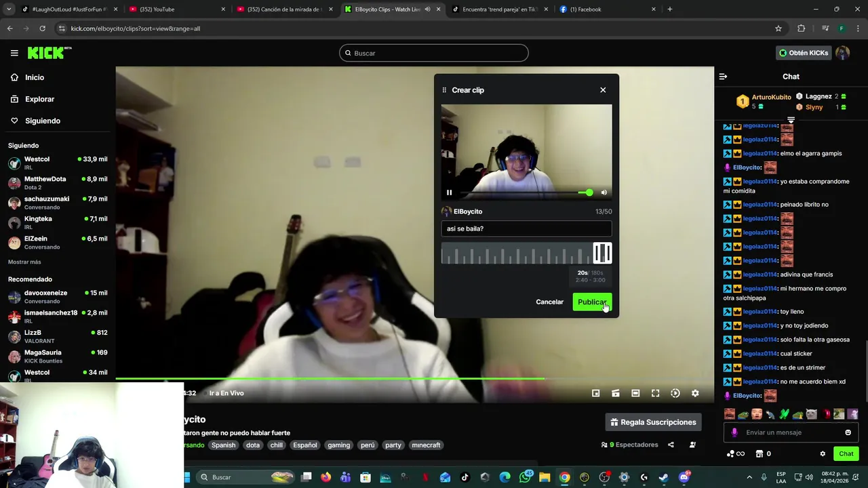Viewport: 868px width, 488px height.
Task: Switch to the Facebook browser tab
Action: (607, 9)
